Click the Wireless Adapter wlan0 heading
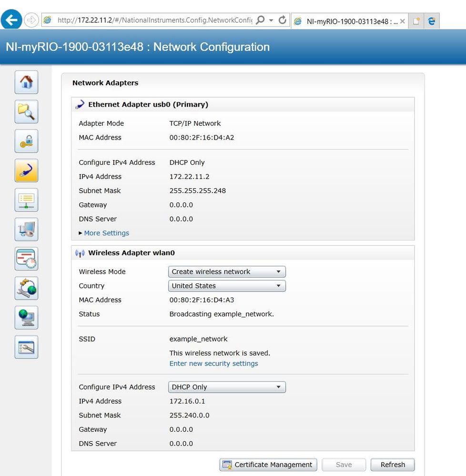466x476 pixels. pos(132,253)
